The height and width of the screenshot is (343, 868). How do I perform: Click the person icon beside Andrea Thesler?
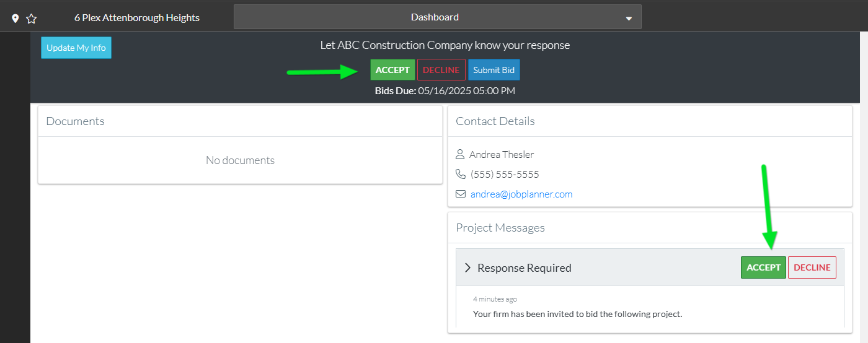point(460,154)
